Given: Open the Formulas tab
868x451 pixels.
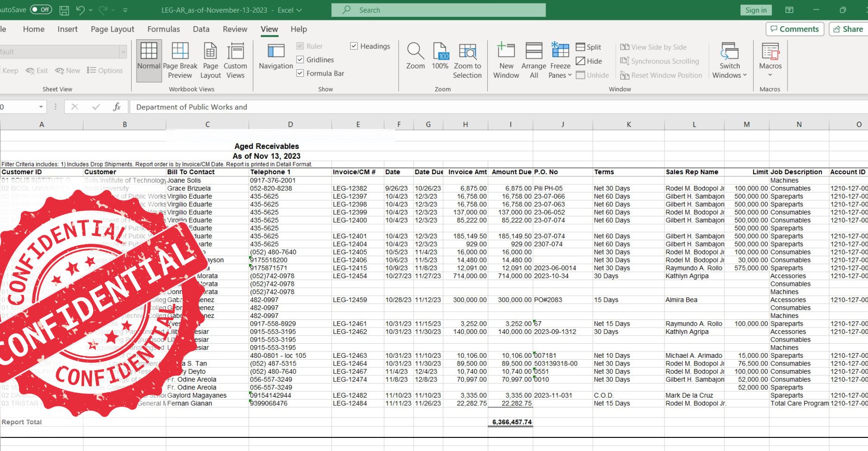Looking at the screenshot, I should [164, 29].
